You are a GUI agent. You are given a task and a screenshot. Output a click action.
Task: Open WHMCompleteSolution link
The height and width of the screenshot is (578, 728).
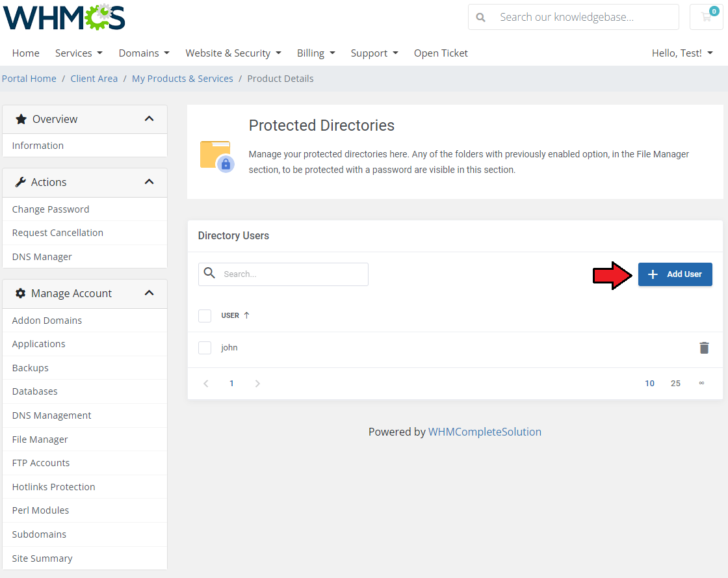(x=485, y=432)
